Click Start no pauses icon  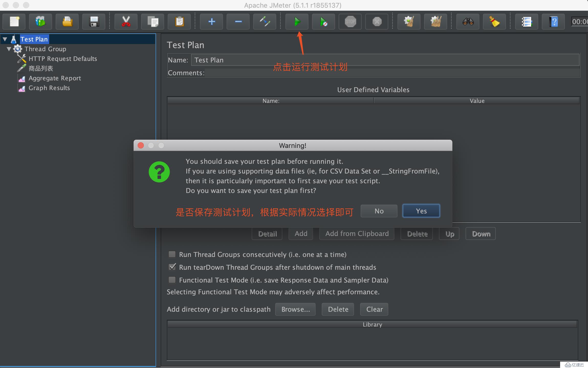point(324,21)
